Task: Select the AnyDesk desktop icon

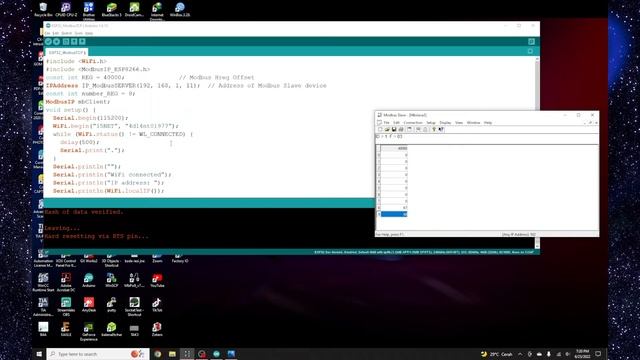Action: (89, 304)
